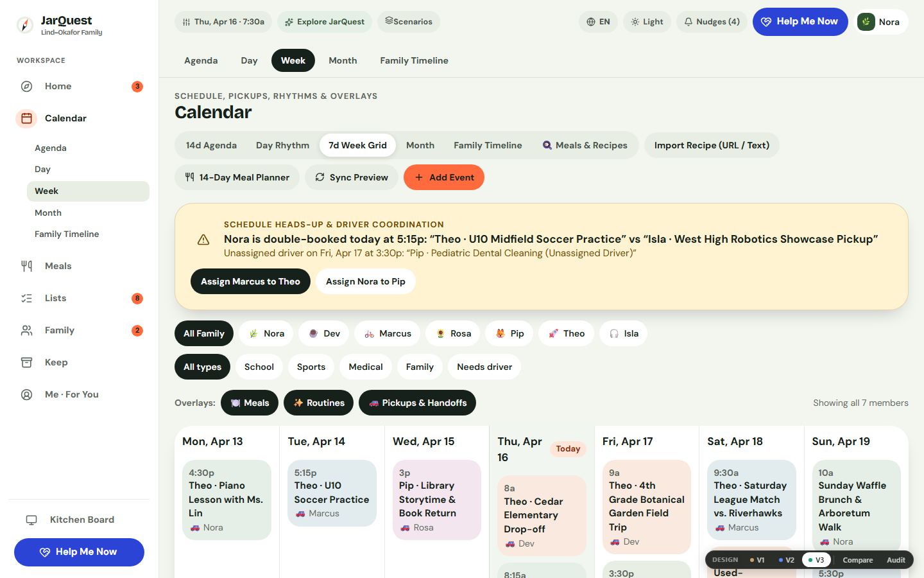Image resolution: width=924 pixels, height=578 pixels.
Task: Open the Thu, Apr 16 · 7:30a date selector
Action: pos(223,22)
